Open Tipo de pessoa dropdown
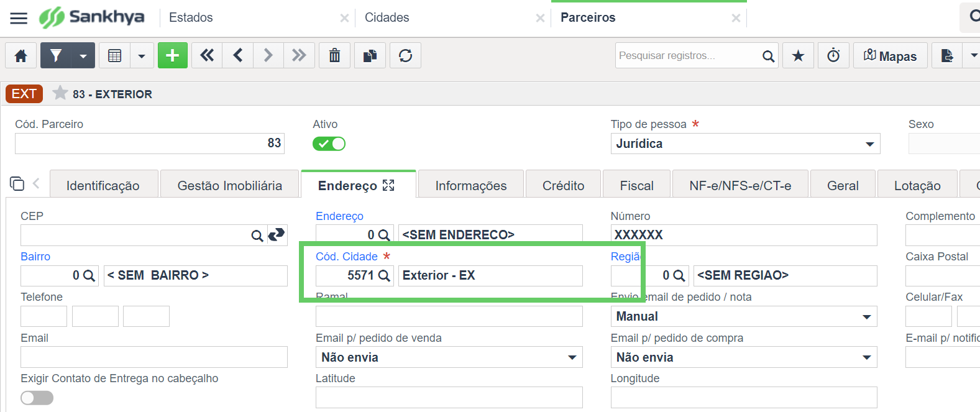This screenshot has width=980, height=412. 745,144
